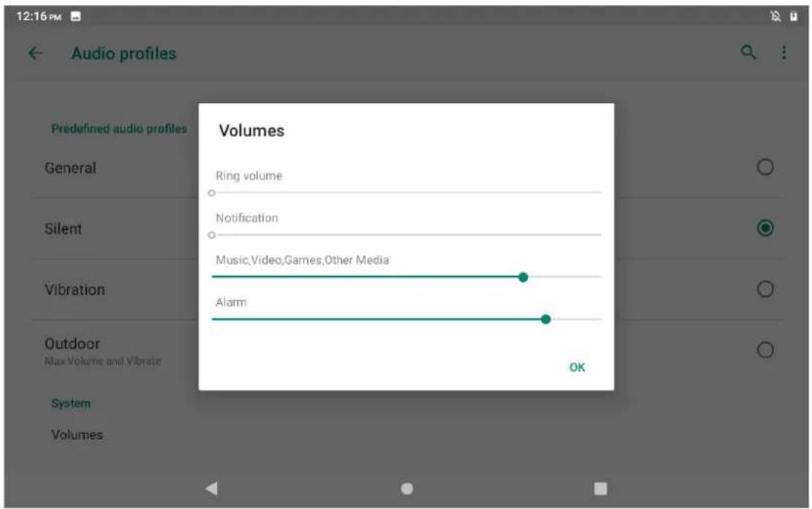Tap the Alarm label in dialog

click(231, 302)
